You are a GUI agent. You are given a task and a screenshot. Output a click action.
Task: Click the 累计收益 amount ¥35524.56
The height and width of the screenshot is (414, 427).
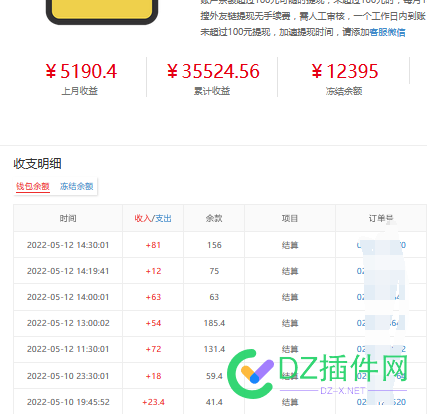point(213,71)
